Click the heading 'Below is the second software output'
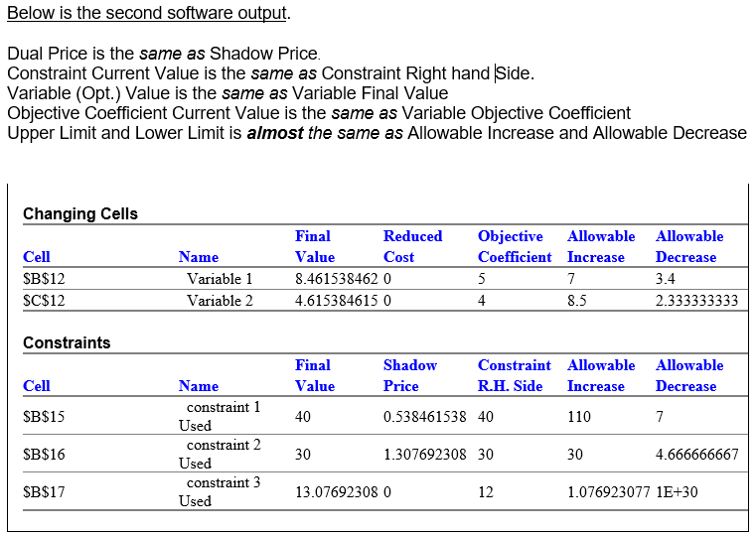The height and width of the screenshot is (536, 756). click(147, 13)
